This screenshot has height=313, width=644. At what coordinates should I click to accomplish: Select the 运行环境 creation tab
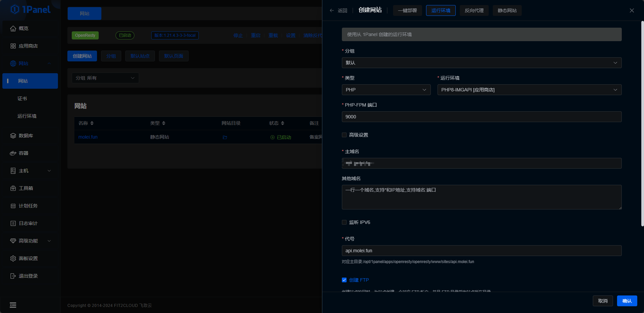coord(441,10)
